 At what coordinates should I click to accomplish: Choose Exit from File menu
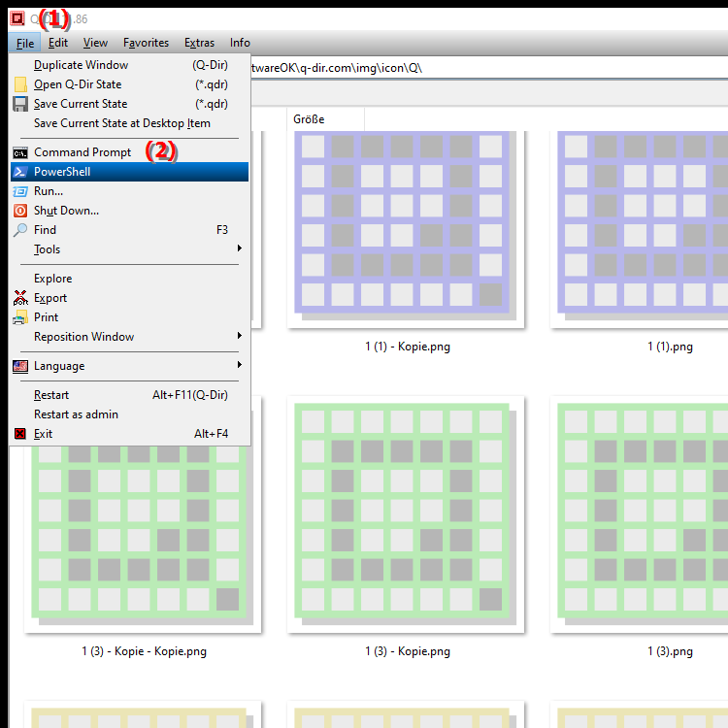tap(129, 434)
